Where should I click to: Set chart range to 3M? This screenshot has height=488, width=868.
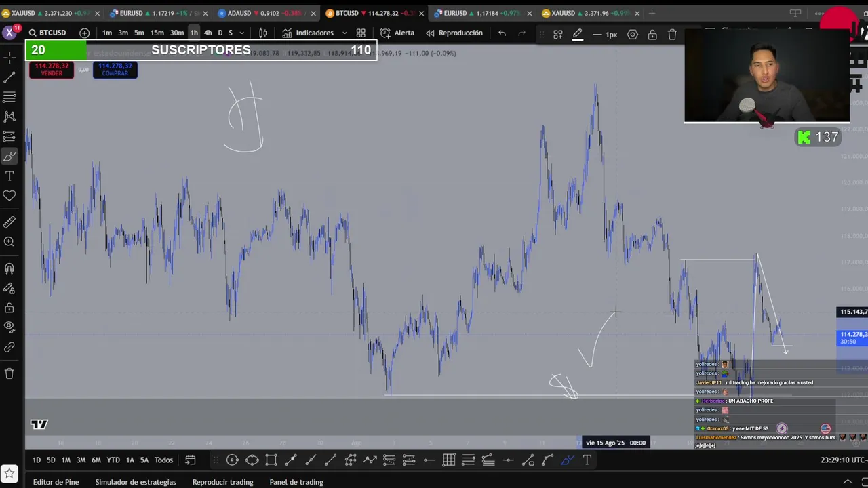coord(81,460)
